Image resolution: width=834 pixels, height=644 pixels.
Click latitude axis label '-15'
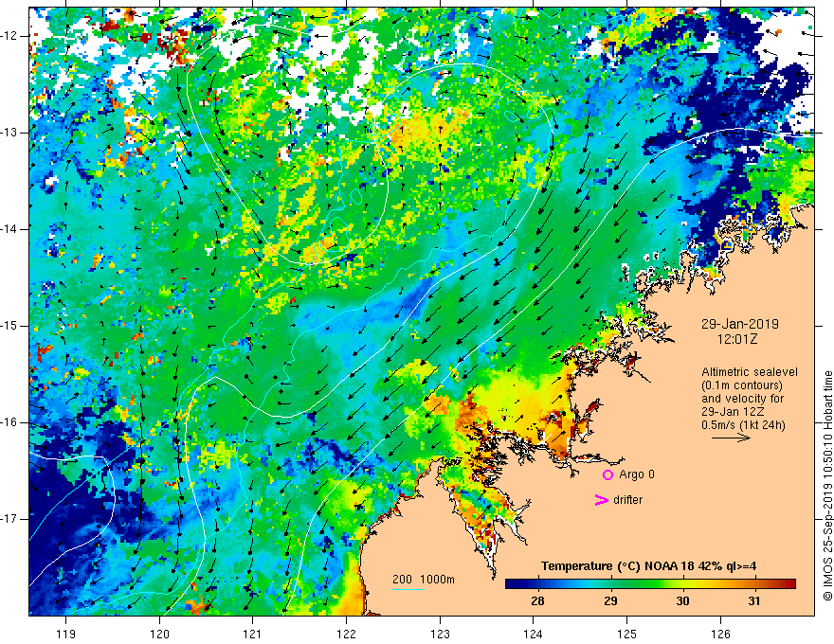9,326
